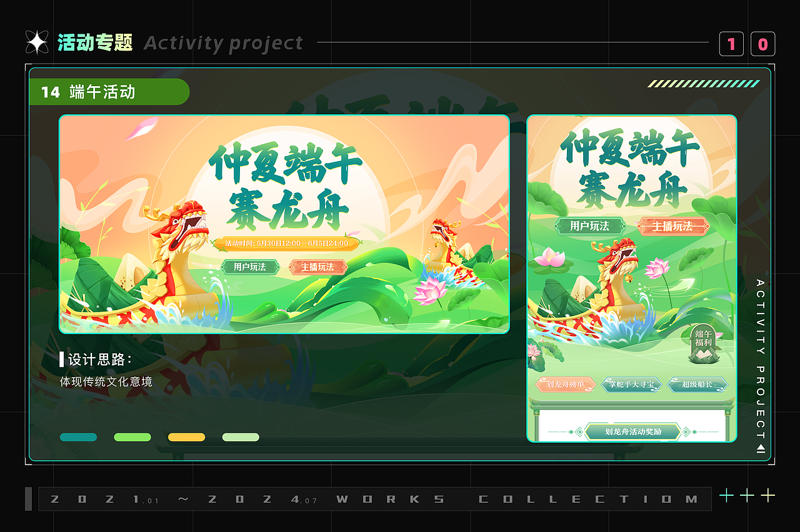Click 主播玩法 button in the wide banner
800x532 pixels.
[x=317, y=267]
